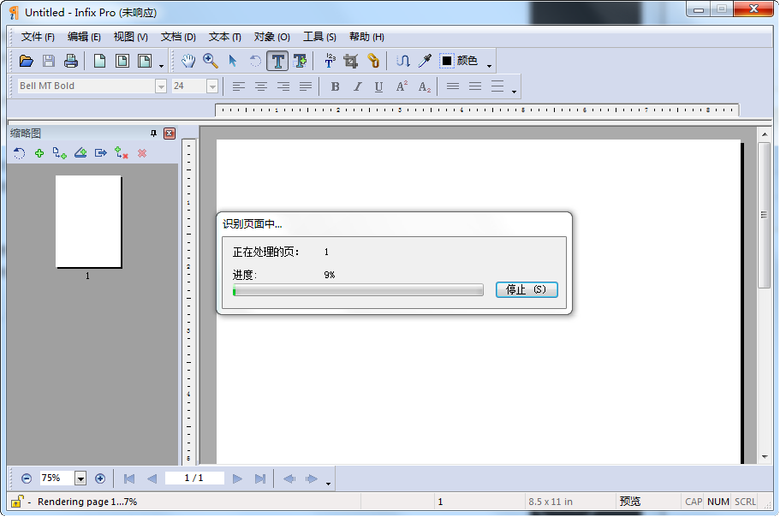Open the 工具(S) menu
The image size is (780, 517).
tap(320, 37)
